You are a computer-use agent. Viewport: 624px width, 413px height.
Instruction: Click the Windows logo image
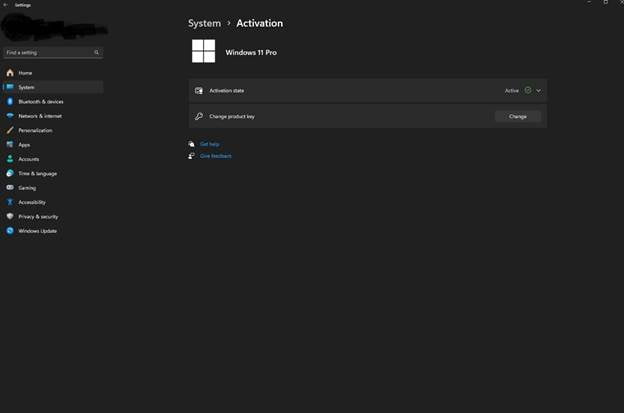[203, 51]
